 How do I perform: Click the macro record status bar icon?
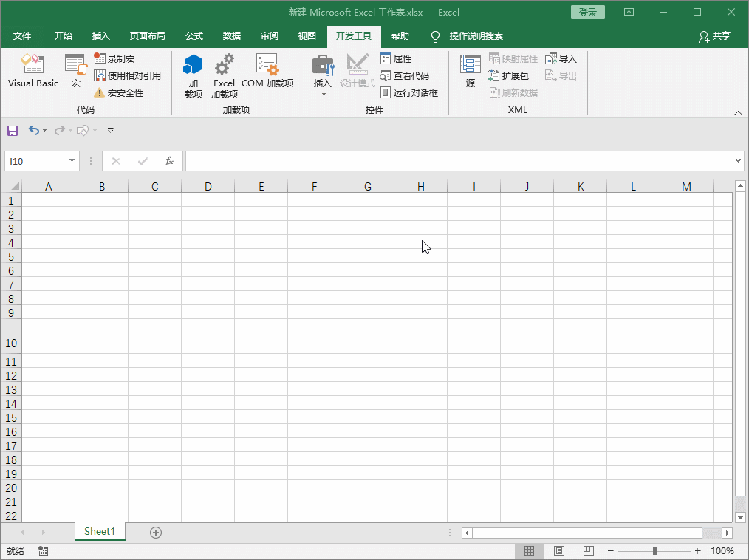(44, 551)
